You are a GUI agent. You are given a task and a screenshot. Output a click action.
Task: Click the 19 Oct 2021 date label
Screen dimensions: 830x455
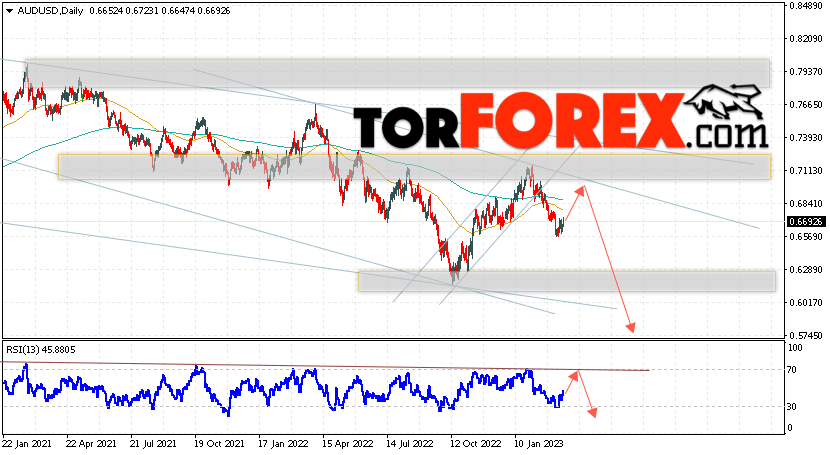point(219,444)
